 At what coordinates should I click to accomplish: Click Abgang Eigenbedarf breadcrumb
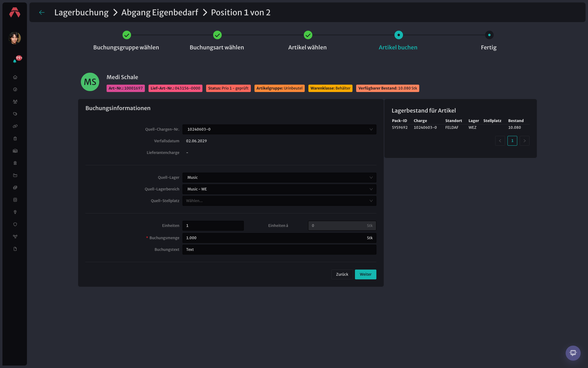(160, 12)
